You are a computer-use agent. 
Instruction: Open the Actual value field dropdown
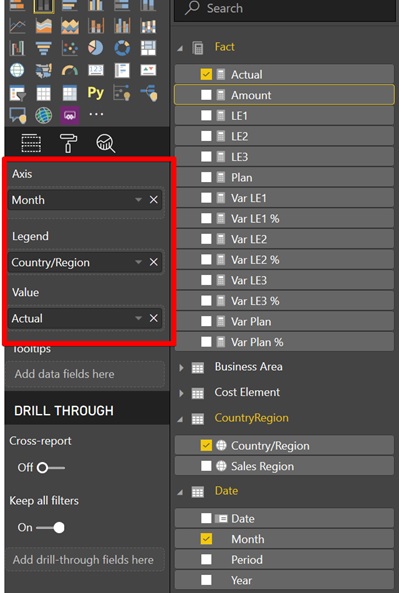click(138, 318)
